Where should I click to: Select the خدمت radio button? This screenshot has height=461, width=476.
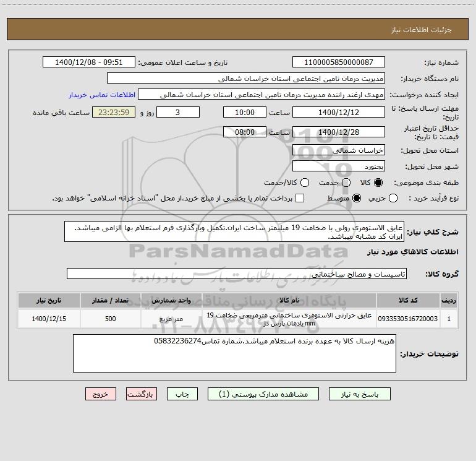point(346,183)
